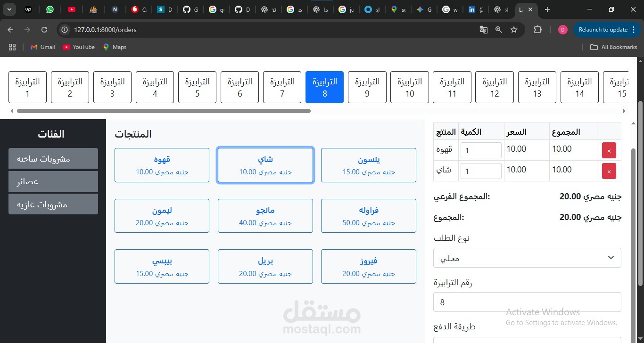Open the نوع الطلب dropdown

point(527,258)
